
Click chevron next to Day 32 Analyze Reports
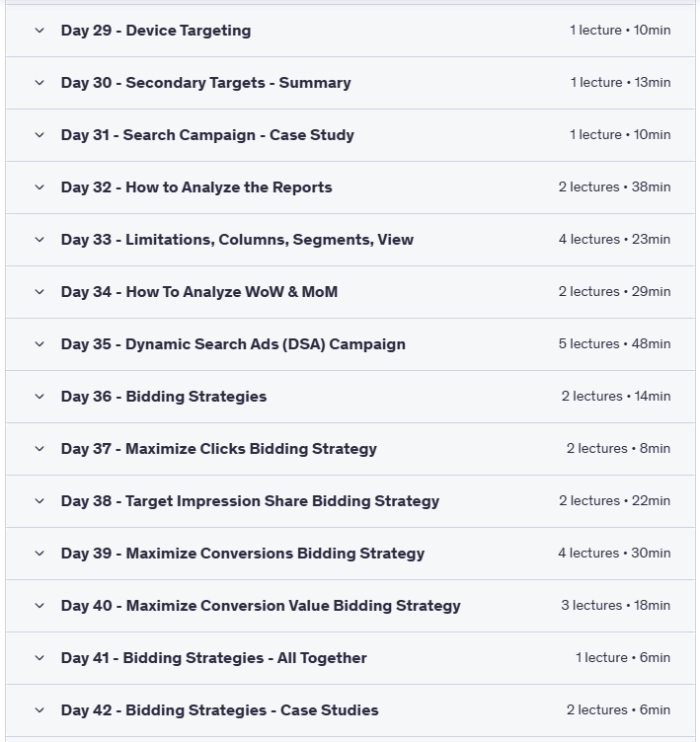coord(39,187)
